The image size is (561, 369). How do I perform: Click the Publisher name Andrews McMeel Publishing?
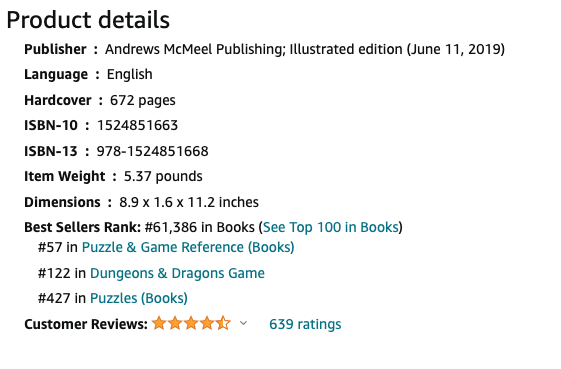tap(194, 49)
